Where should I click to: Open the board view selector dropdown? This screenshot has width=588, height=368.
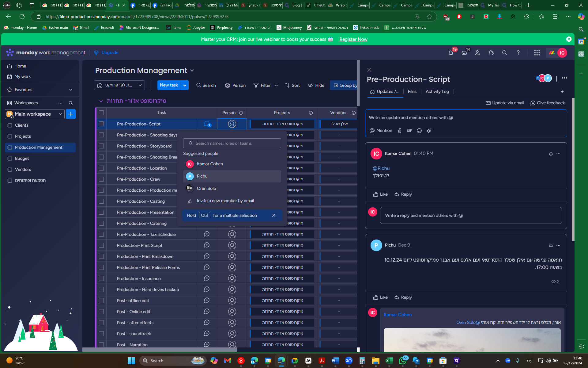point(119,85)
